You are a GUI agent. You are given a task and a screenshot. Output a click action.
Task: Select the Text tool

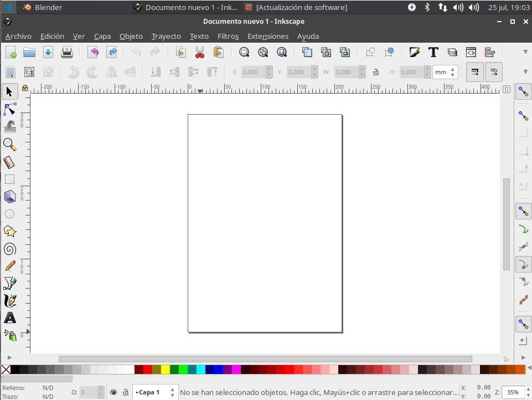point(9,317)
